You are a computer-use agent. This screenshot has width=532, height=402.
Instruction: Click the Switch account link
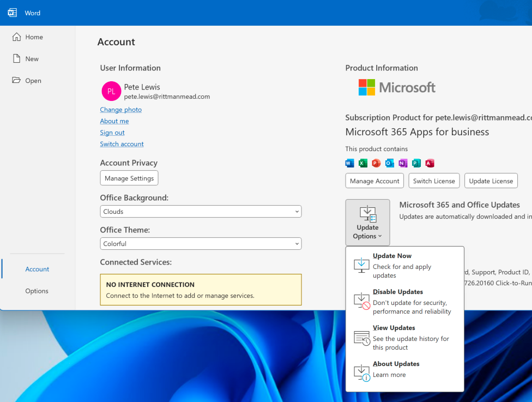point(122,144)
